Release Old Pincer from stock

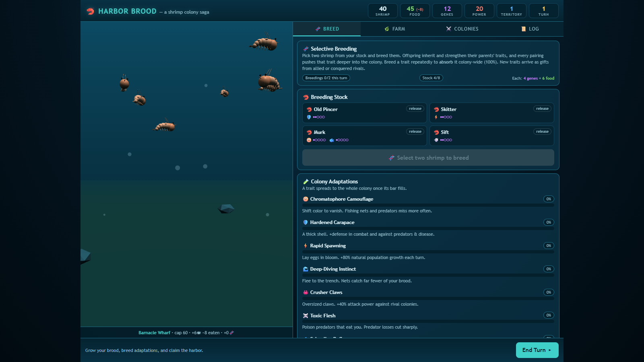pos(415,109)
